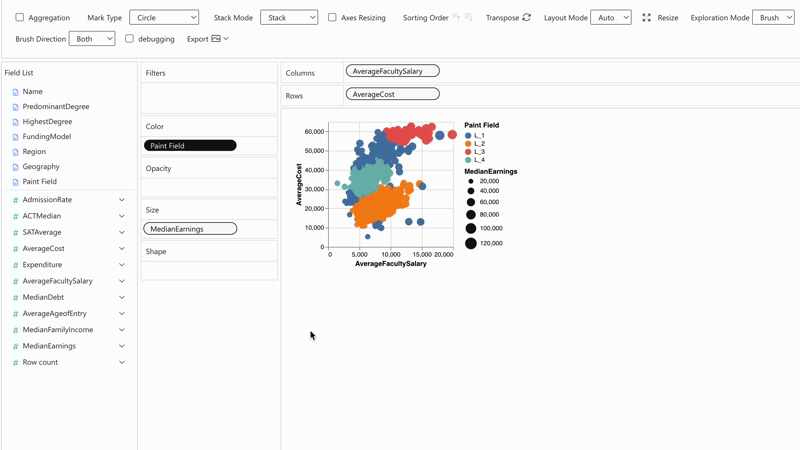Click the L_3 red legend swatch
The image size is (800, 450).
(468, 152)
